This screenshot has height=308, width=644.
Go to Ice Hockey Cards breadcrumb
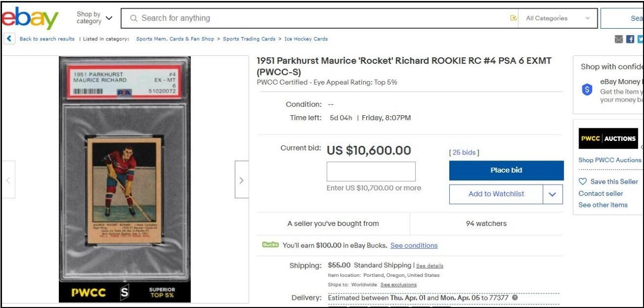pyautogui.click(x=306, y=39)
